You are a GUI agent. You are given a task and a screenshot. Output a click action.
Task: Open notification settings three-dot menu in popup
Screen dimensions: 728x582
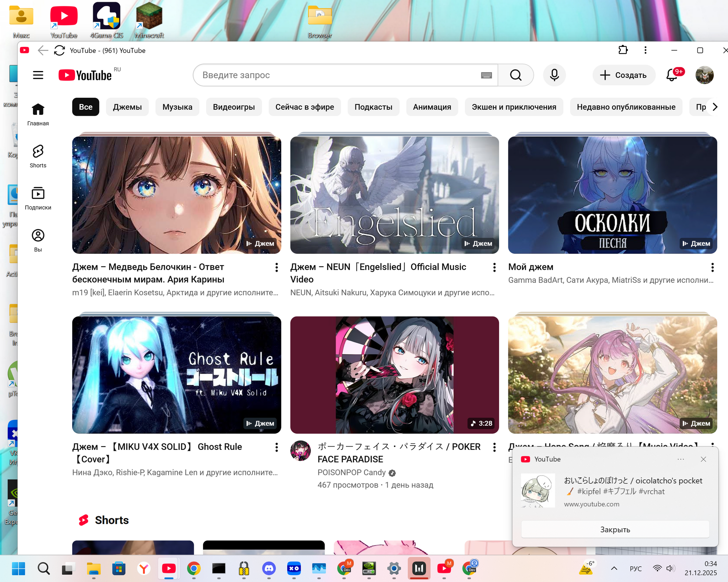pos(681,459)
